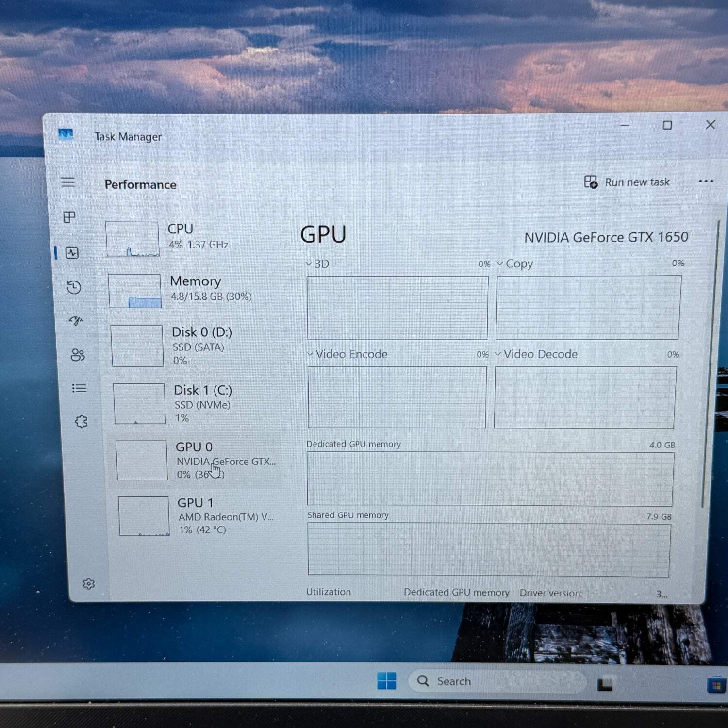The image size is (728, 728).
Task: Open the Users page icon
Action: coord(78,355)
